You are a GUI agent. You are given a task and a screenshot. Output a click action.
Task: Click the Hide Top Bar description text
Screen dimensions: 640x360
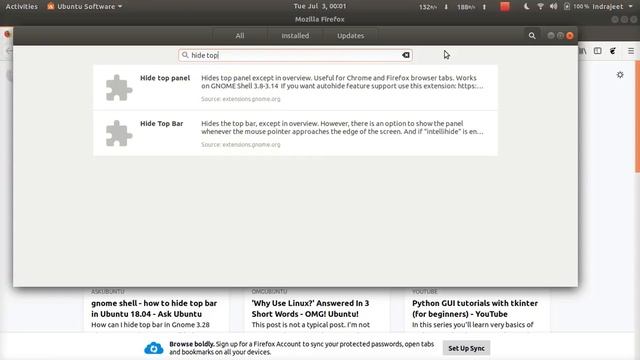342,127
